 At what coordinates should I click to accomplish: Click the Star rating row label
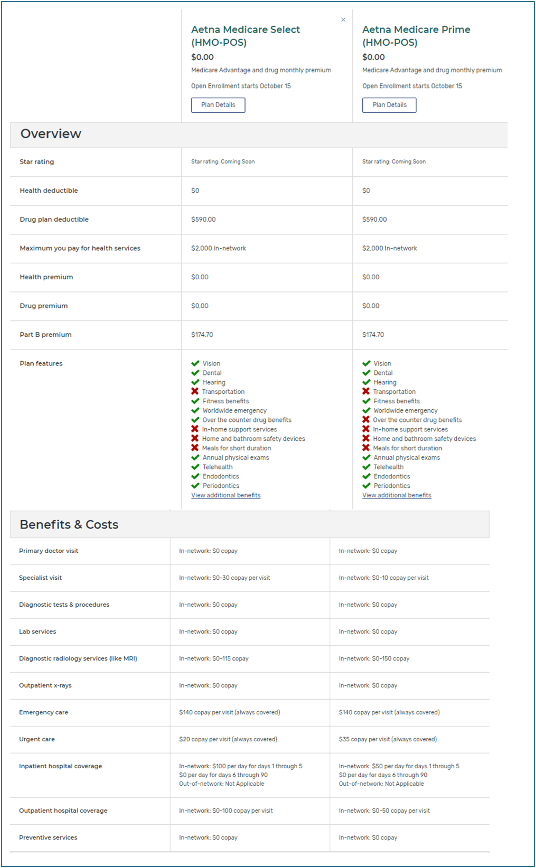[x=37, y=162]
